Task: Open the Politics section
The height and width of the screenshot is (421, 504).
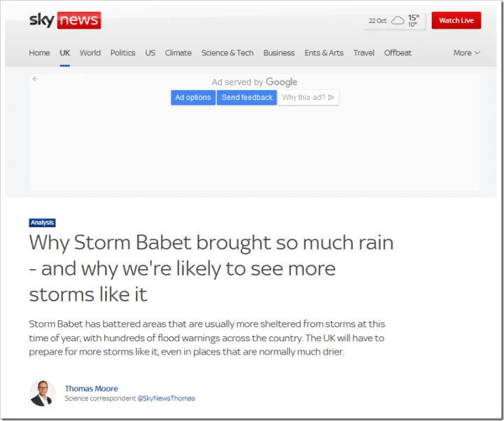Action: 122,52
